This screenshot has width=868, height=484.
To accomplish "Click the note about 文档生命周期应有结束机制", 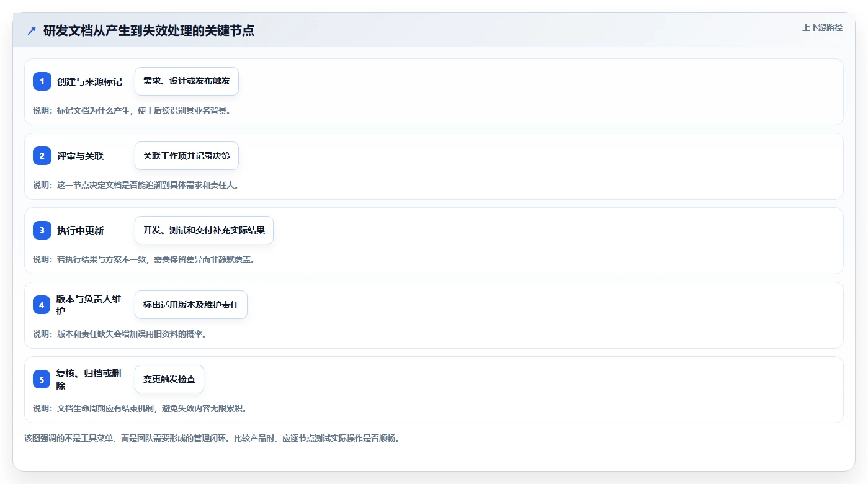I will tap(140, 408).
